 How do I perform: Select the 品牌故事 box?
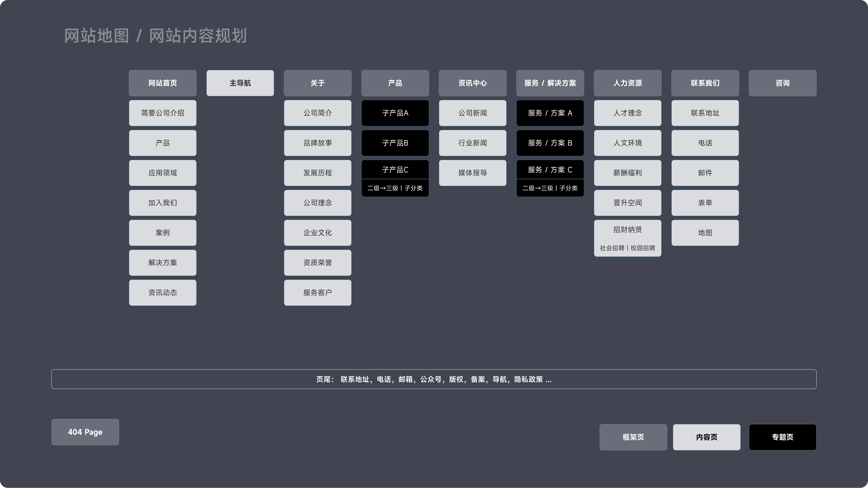click(318, 143)
